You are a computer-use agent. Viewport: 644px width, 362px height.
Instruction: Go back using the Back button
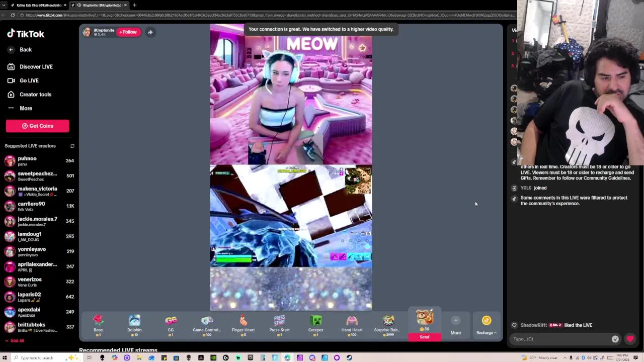pyautogui.click(x=20, y=50)
